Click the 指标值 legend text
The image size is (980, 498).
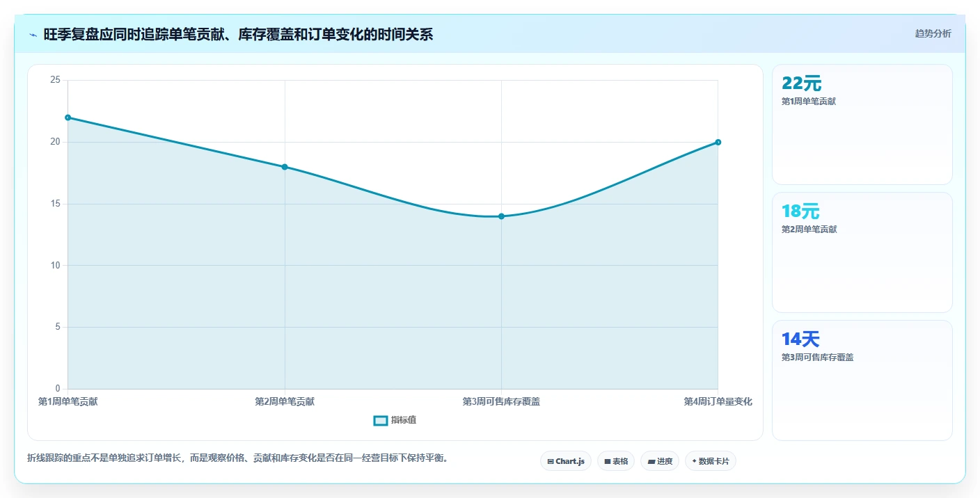404,420
